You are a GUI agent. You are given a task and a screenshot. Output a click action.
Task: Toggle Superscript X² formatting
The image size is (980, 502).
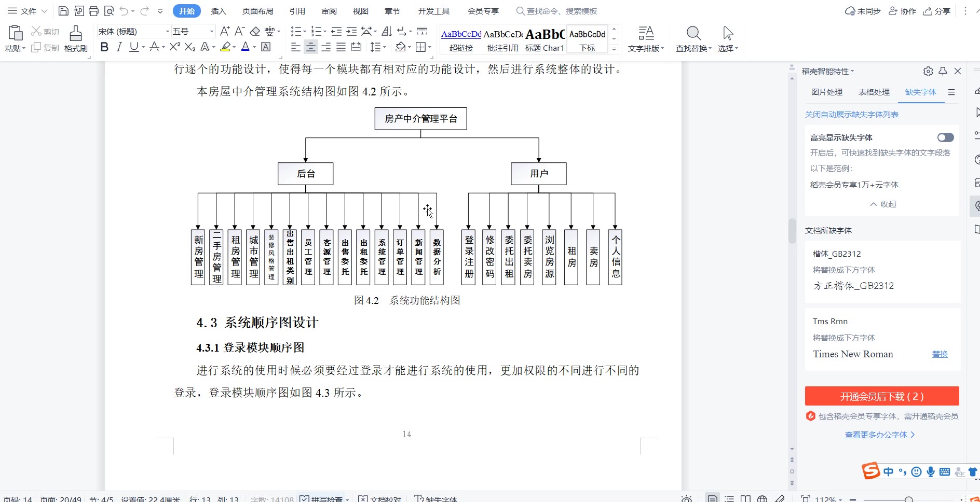[x=175, y=47]
